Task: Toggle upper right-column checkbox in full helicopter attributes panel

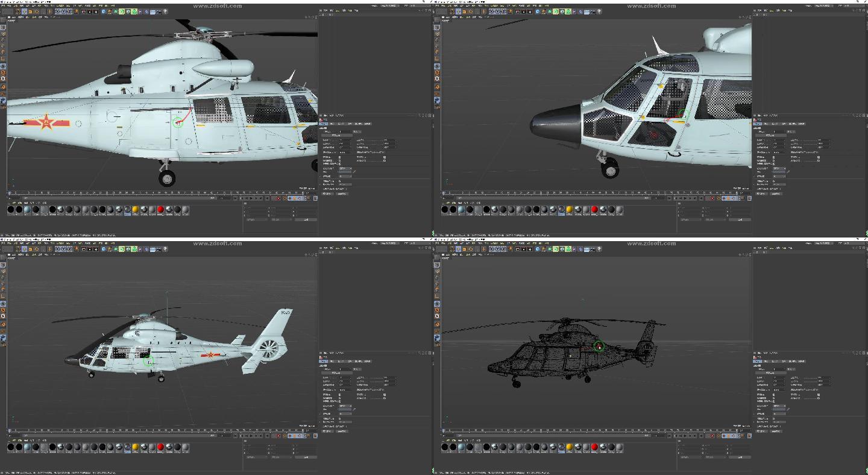Action: (385, 394)
